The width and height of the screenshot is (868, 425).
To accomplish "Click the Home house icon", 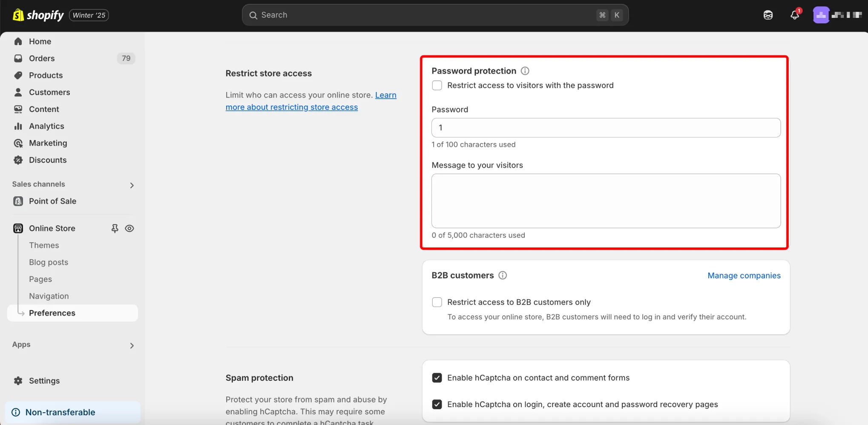I will click(18, 41).
